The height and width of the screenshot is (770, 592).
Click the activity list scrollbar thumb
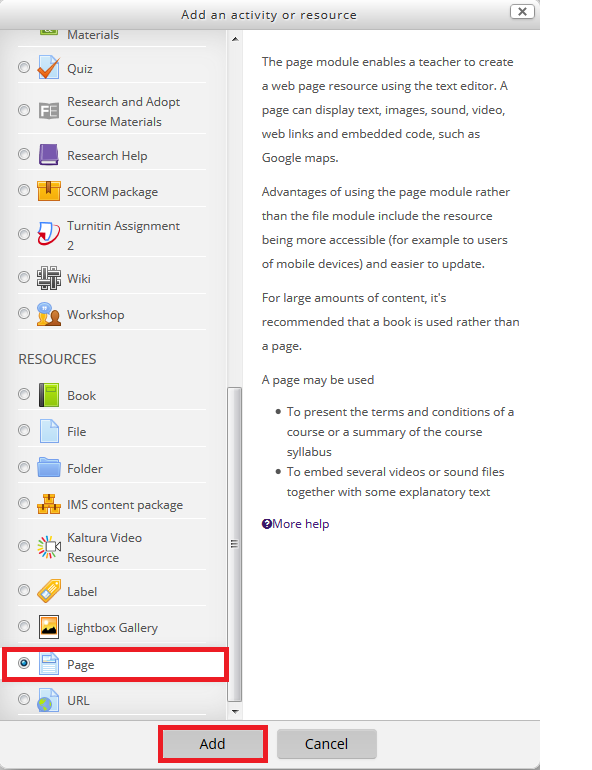click(235, 545)
